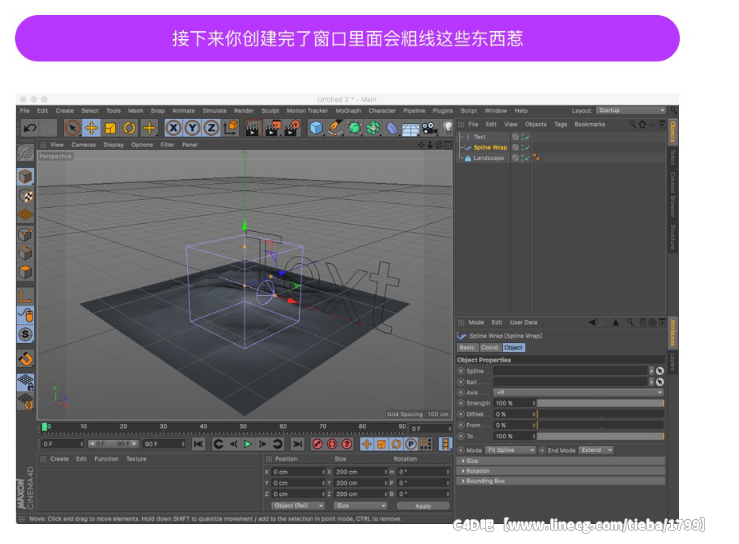The width and height of the screenshot is (739, 544).
Task: Toggle the Landscape enable checkmark
Action: 527,158
